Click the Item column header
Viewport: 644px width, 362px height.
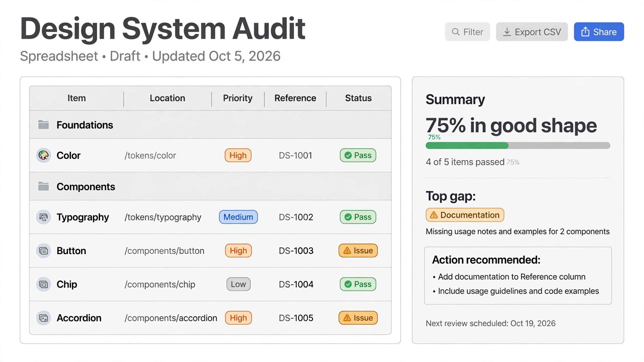pyautogui.click(x=76, y=98)
